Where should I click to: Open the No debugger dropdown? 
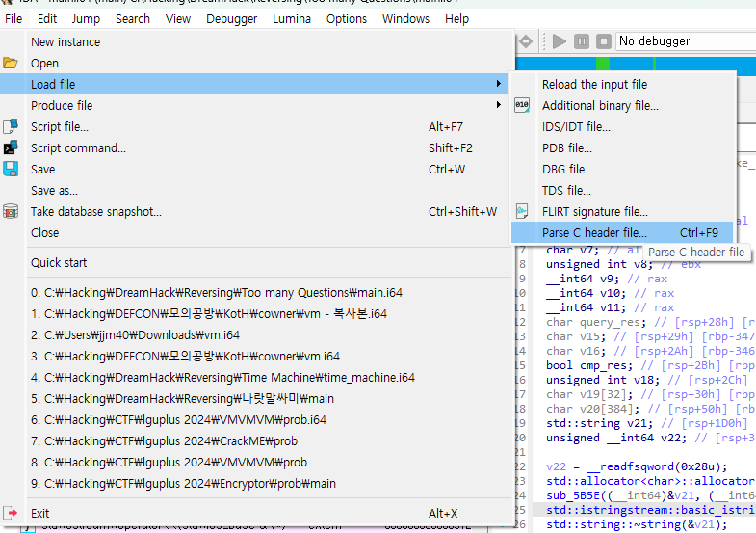685,41
